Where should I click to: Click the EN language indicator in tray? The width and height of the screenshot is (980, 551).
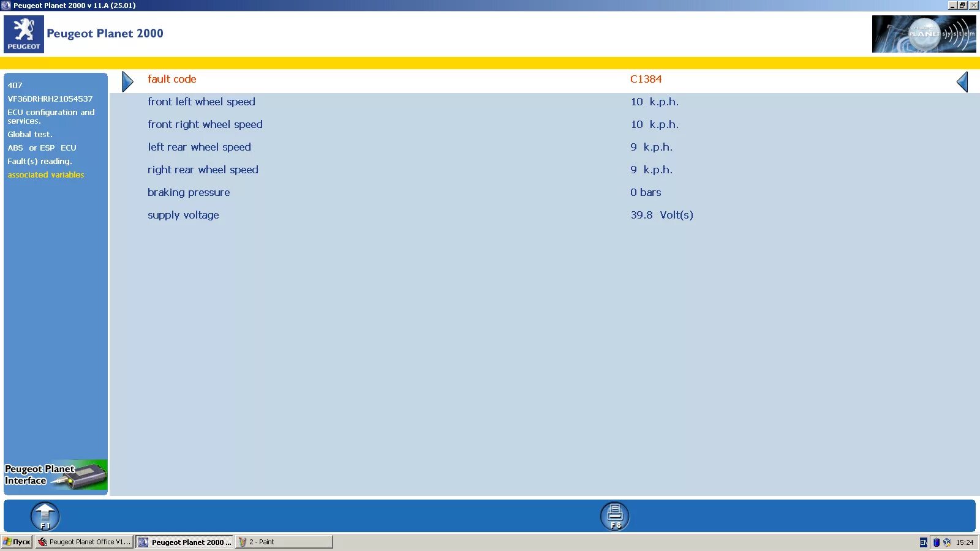tap(923, 542)
